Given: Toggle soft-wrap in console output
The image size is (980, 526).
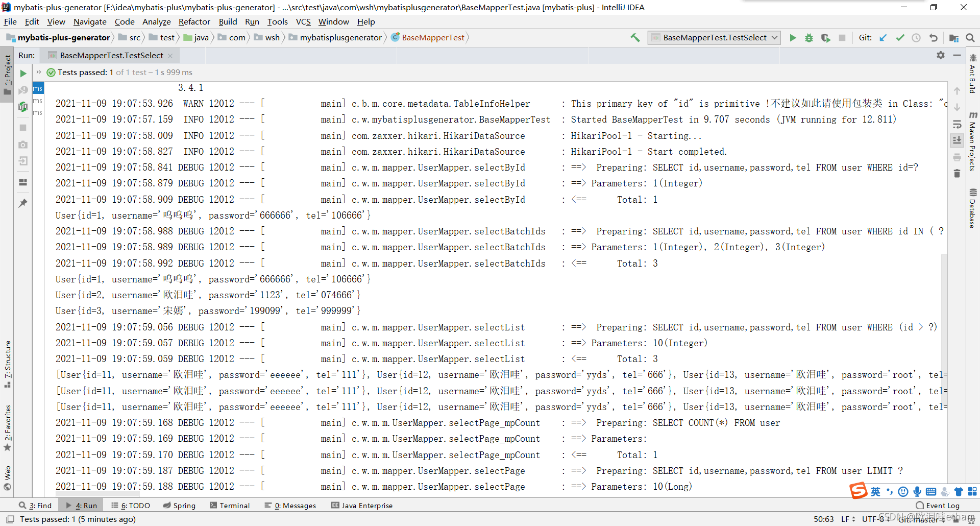Looking at the screenshot, I should 957,124.
